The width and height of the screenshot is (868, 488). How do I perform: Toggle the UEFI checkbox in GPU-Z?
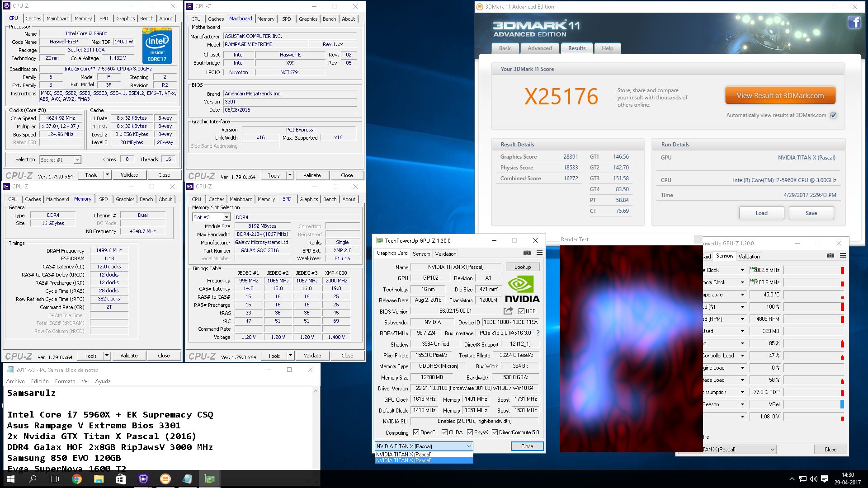pyautogui.click(x=522, y=311)
